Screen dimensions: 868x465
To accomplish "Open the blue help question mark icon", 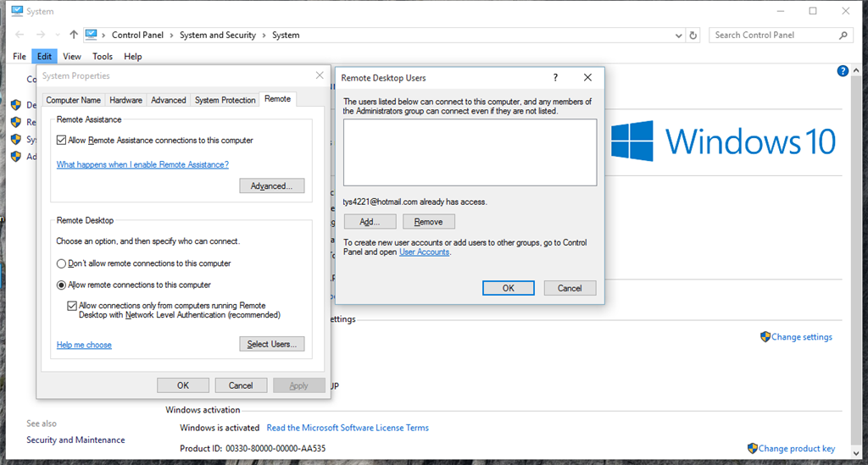I will (x=843, y=71).
